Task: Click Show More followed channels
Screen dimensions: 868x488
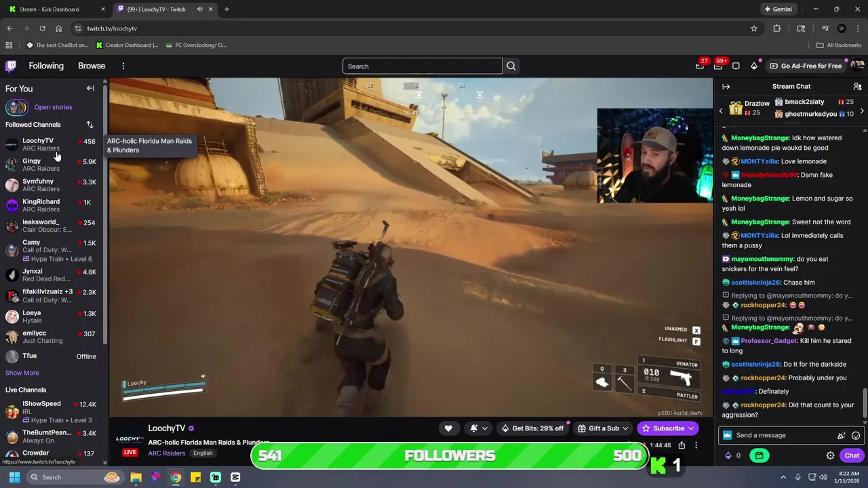Action: [x=22, y=373]
